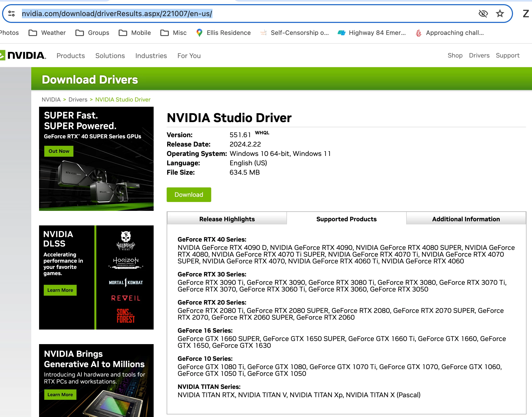
Task: Click Out Now on RTX 40 SUPER ad
Action: (x=59, y=151)
